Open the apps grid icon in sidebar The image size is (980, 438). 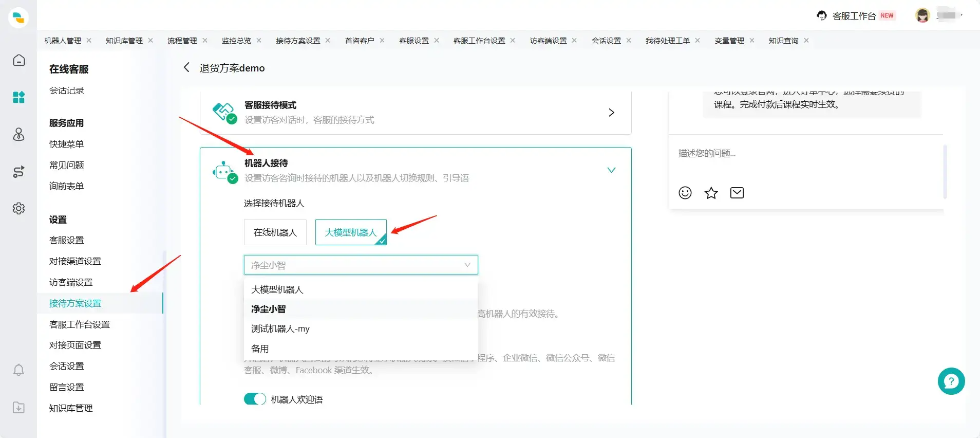click(18, 97)
